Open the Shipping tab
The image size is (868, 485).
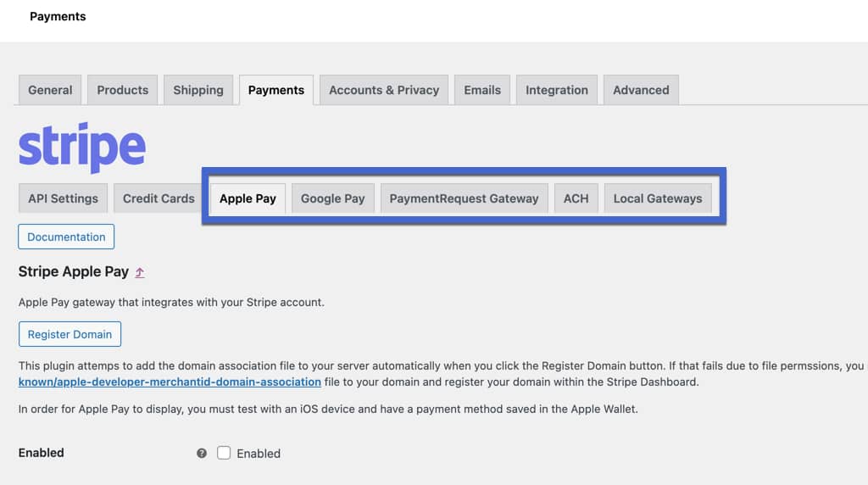tap(198, 90)
